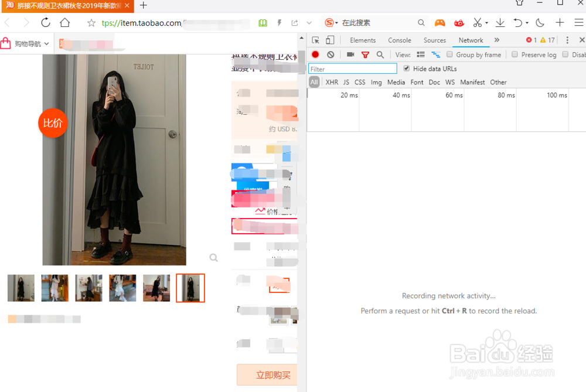Click the share page icon
The width and height of the screenshot is (586, 392).
(x=295, y=23)
